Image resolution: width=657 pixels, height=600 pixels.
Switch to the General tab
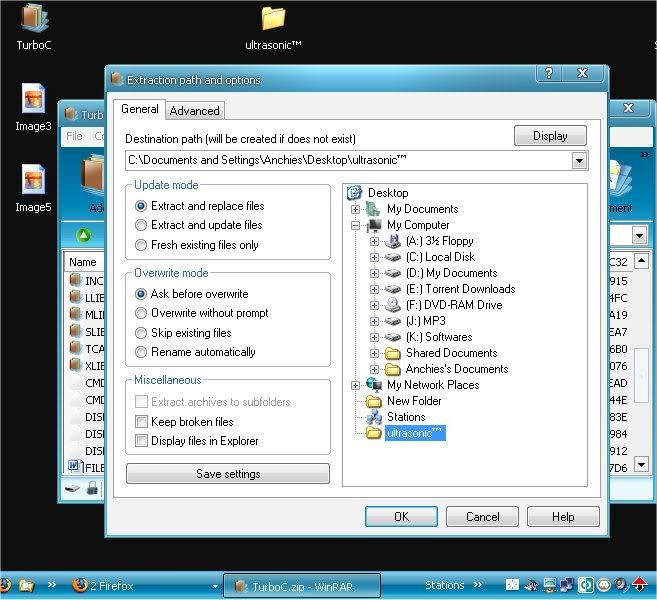(140, 109)
